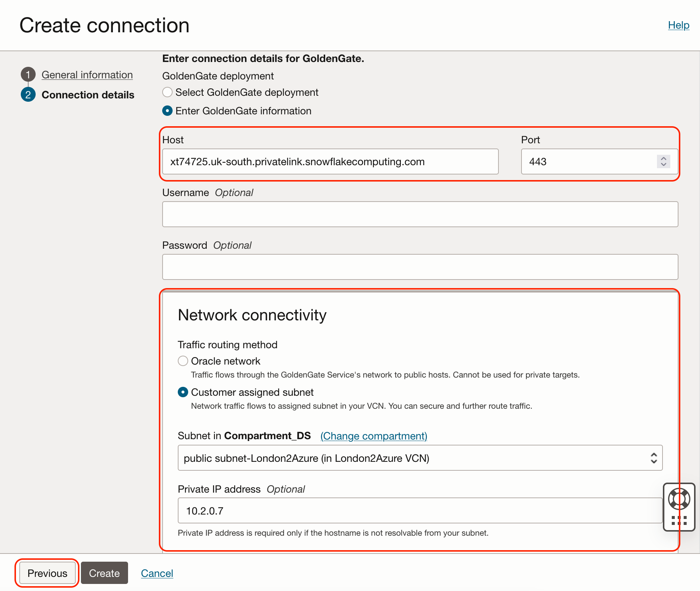Click the Create button
700x591 pixels.
pos(104,573)
